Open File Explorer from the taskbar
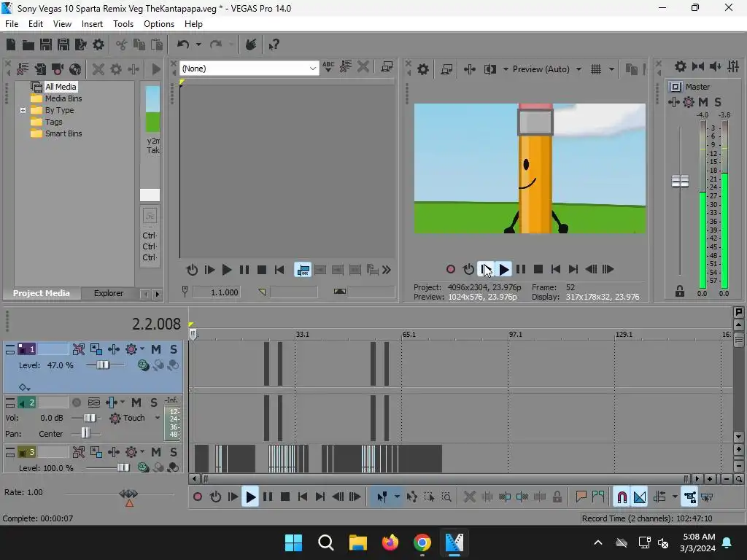Screen dimensions: 747x560 358,542
